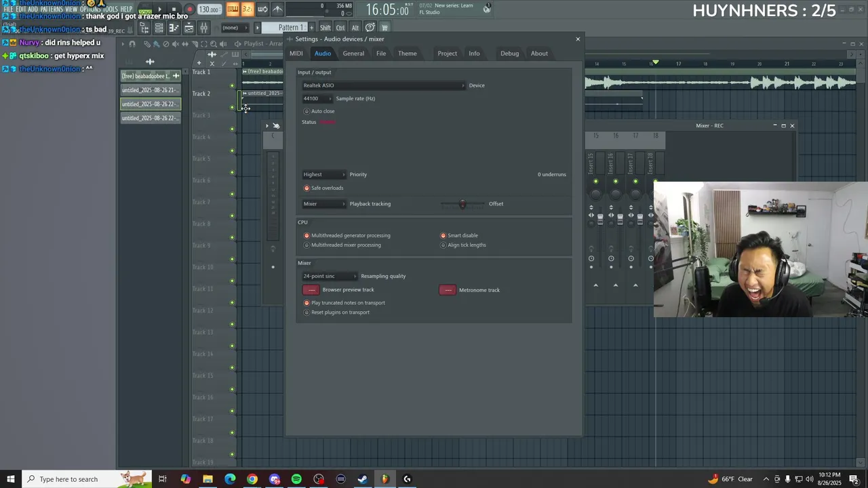
Task: Open the shopping cart icon
Action: coord(384,28)
